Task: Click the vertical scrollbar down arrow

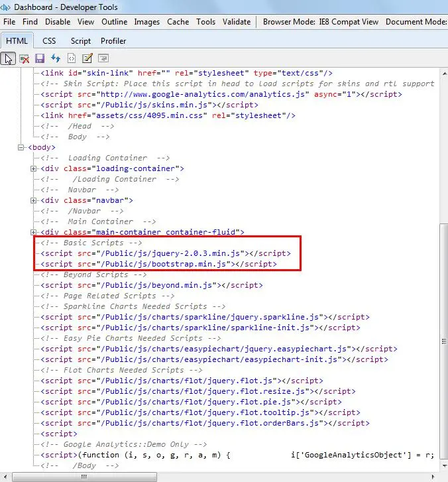Action: point(444,466)
